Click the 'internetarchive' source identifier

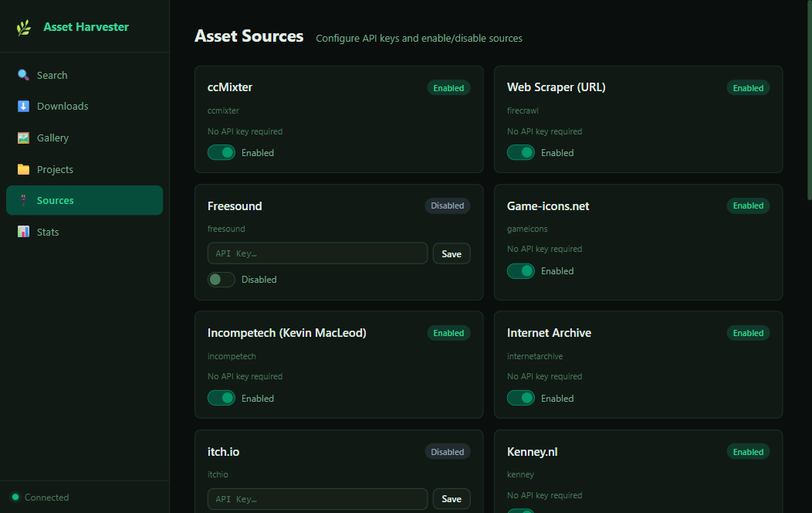(x=535, y=356)
